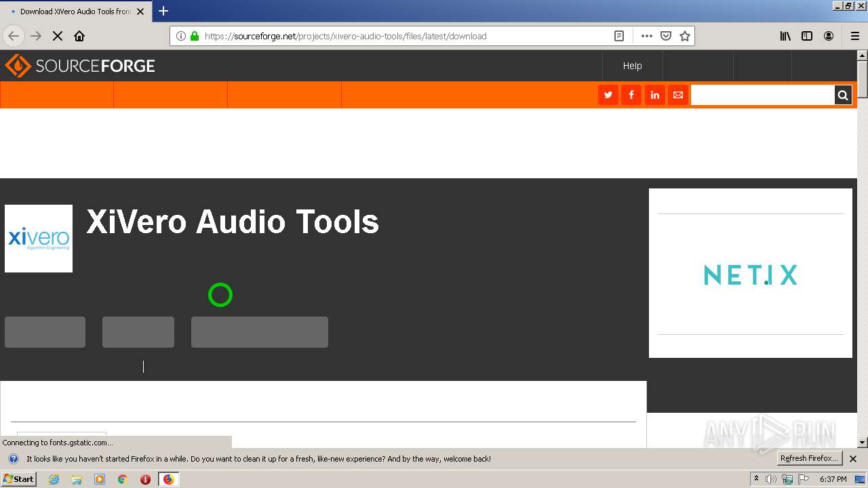The height and width of the screenshot is (488, 868).
Task: Click the question-mark icon in notification bar
Action: pos(14,459)
